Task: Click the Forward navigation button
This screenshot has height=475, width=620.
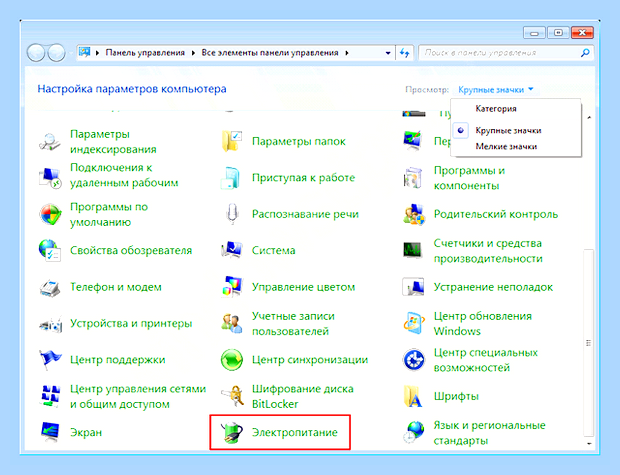Action: point(56,53)
